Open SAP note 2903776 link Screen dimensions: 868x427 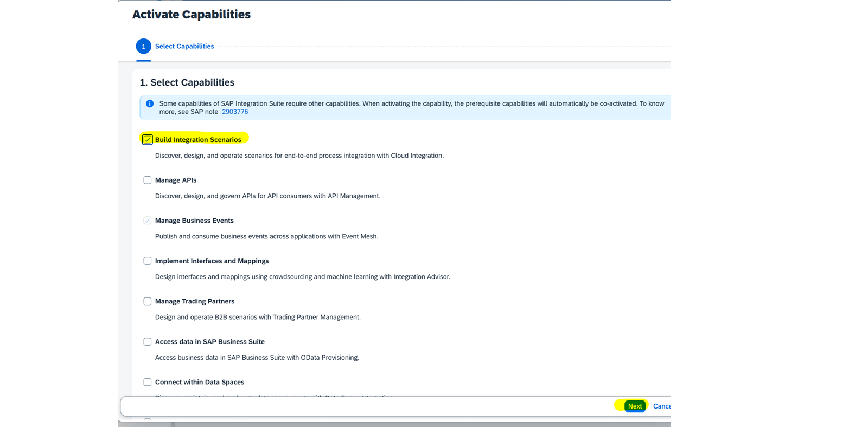pyautogui.click(x=235, y=112)
